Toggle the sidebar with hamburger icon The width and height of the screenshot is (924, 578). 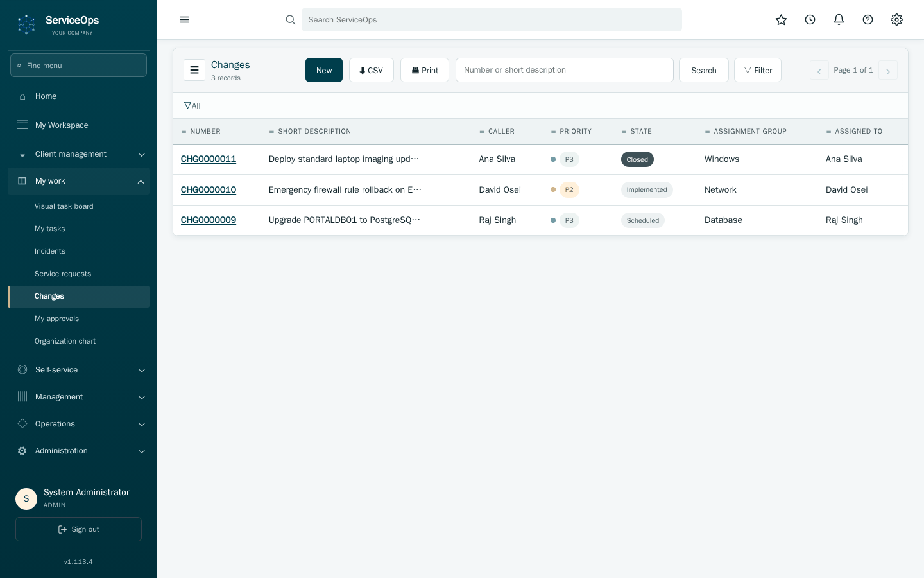[184, 20]
